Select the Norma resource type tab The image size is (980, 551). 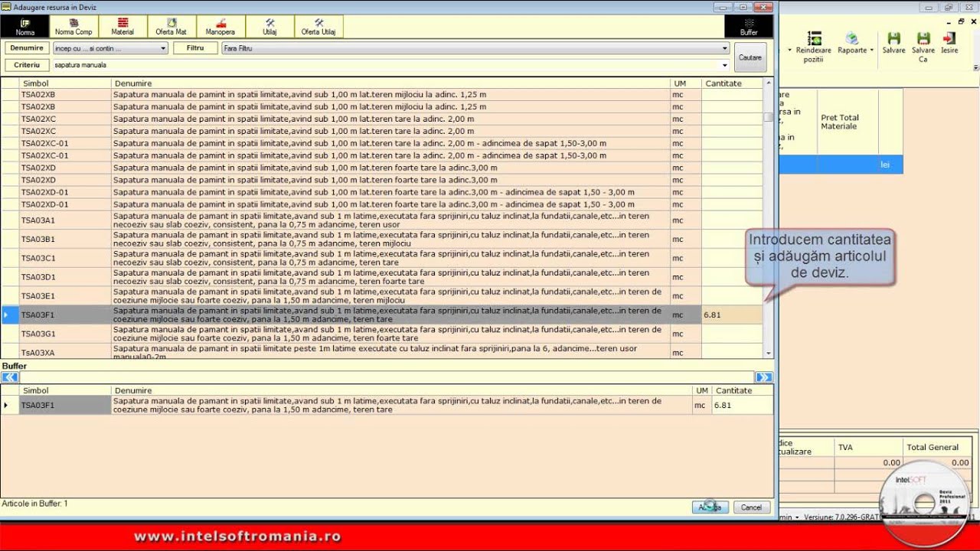click(x=25, y=27)
